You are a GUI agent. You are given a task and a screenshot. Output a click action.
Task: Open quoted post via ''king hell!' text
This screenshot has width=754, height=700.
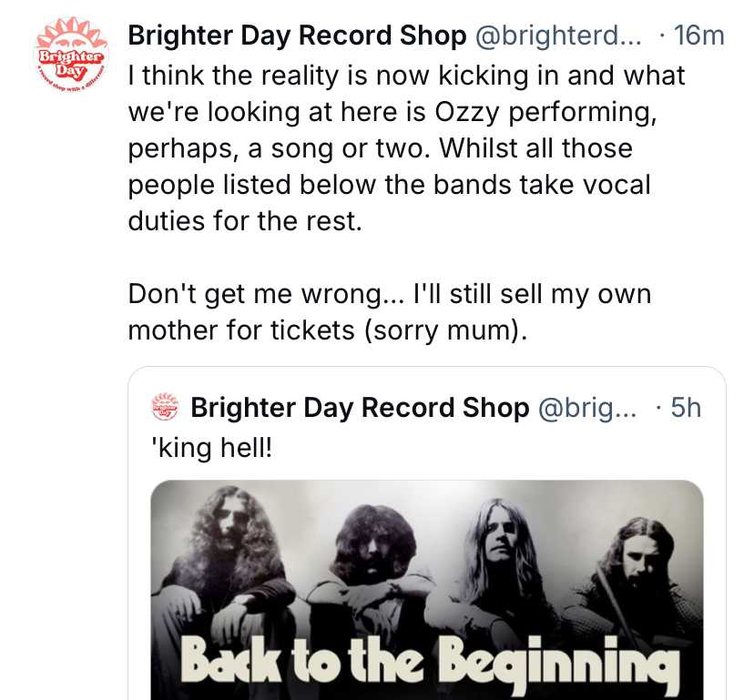pos(211,448)
